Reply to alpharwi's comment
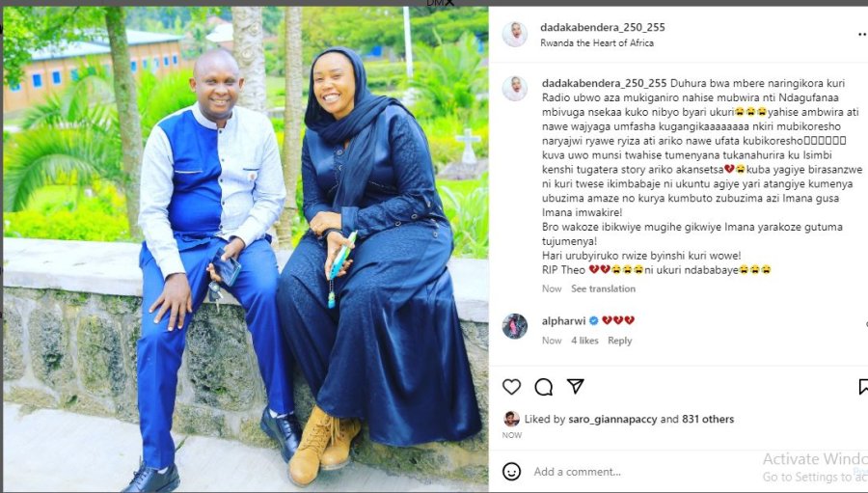This screenshot has width=868, height=493. pyautogui.click(x=619, y=341)
